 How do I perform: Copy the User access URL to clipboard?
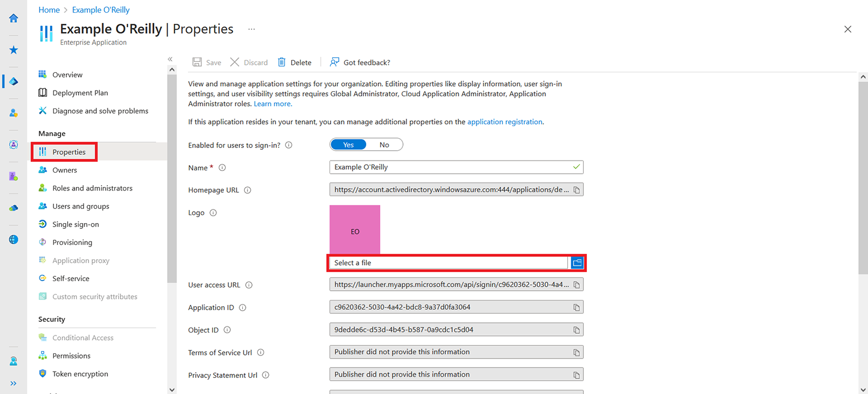pyautogui.click(x=577, y=285)
